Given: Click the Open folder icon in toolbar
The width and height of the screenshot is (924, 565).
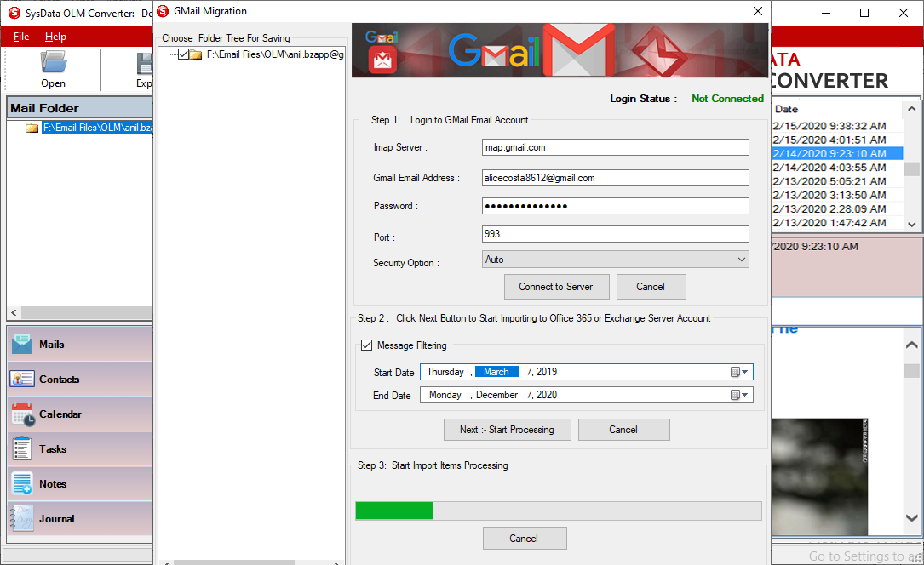Looking at the screenshot, I should click(x=53, y=62).
